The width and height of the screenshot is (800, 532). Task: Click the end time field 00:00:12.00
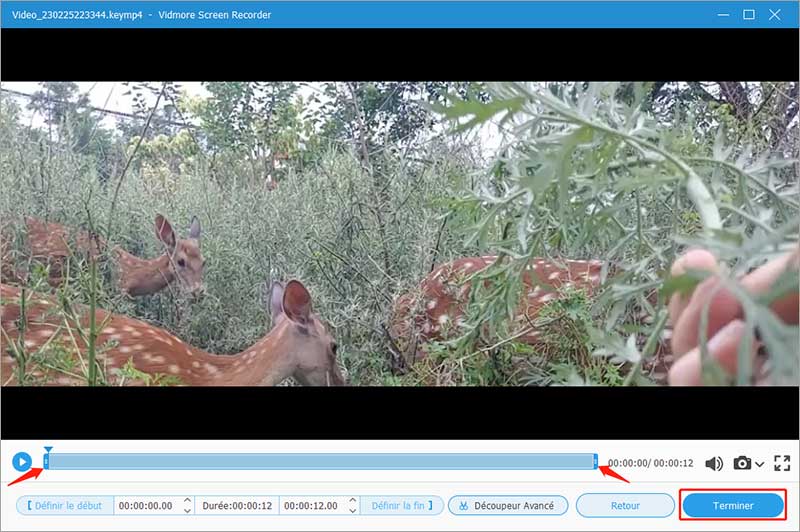(x=312, y=506)
